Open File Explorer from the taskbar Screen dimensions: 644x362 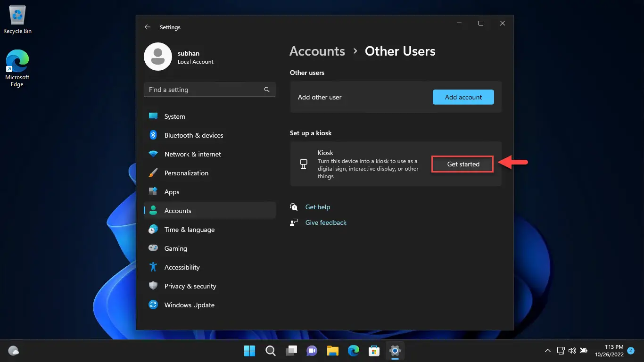333,351
